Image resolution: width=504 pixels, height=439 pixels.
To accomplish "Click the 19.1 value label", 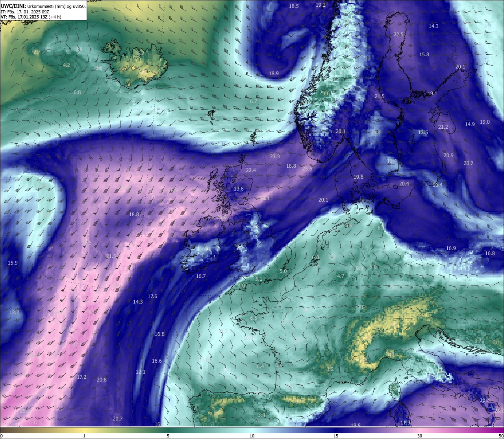I will 432,93.
